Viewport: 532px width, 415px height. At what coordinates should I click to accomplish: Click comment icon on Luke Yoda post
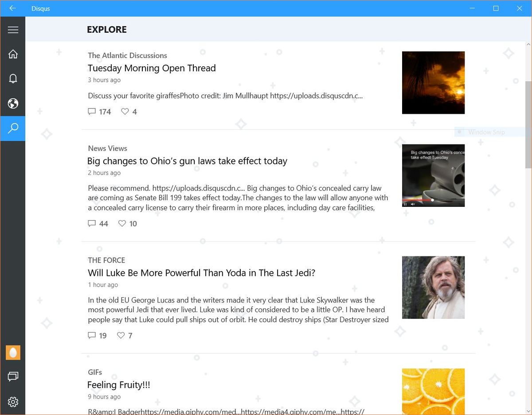92,335
